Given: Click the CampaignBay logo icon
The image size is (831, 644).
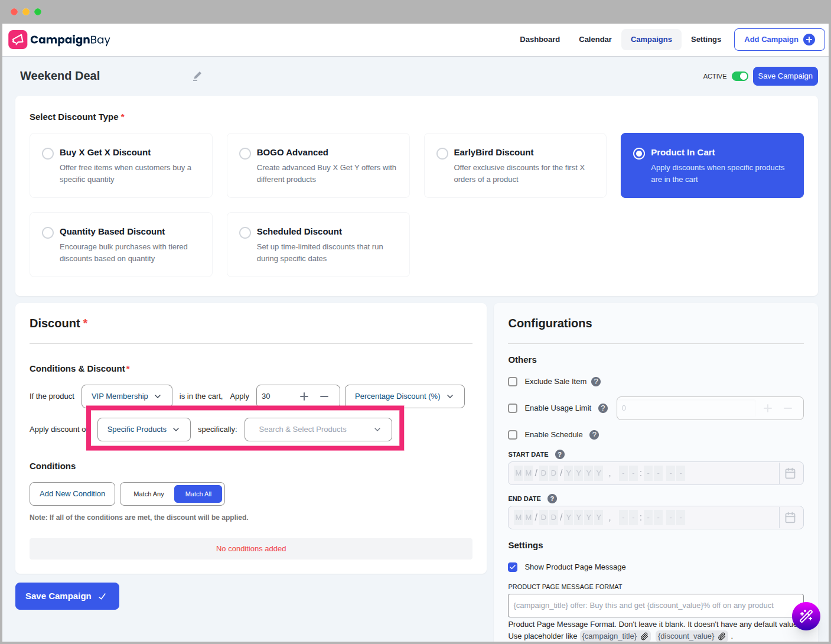Looking at the screenshot, I should click(x=18, y=40).
